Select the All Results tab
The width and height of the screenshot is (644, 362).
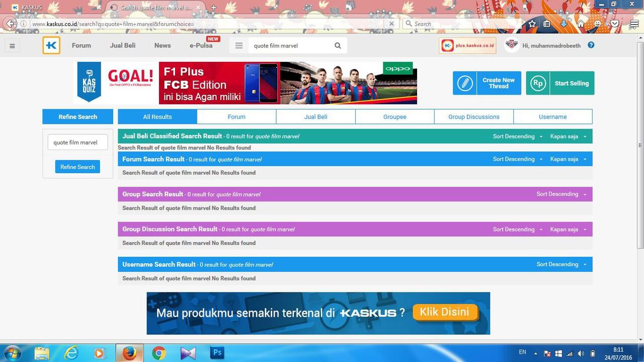click(157, 117)
